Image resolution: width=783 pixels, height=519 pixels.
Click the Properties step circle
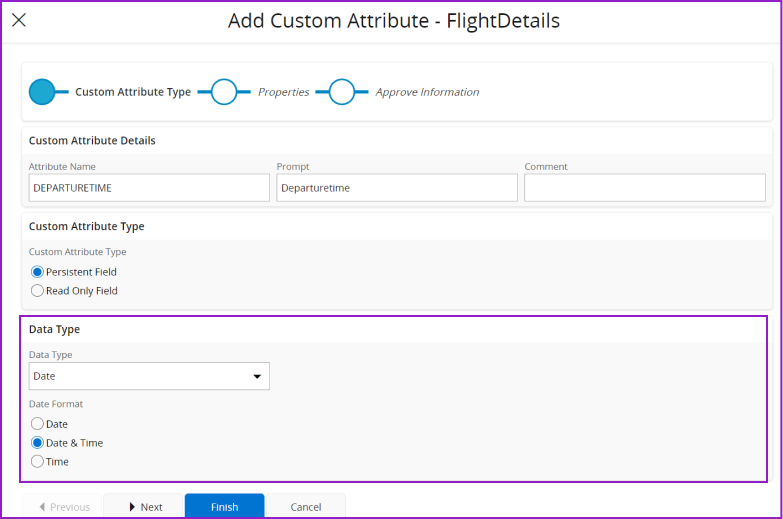224,92
